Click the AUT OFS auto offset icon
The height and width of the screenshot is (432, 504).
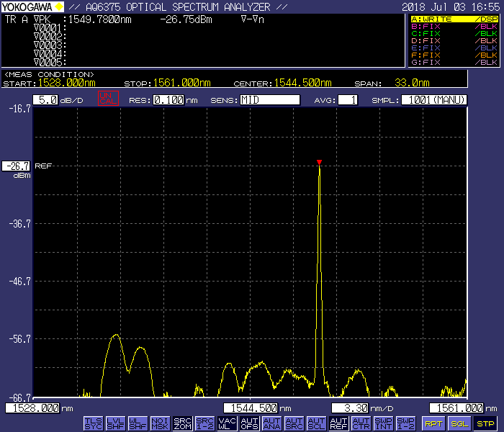click(x=250, y=423)
